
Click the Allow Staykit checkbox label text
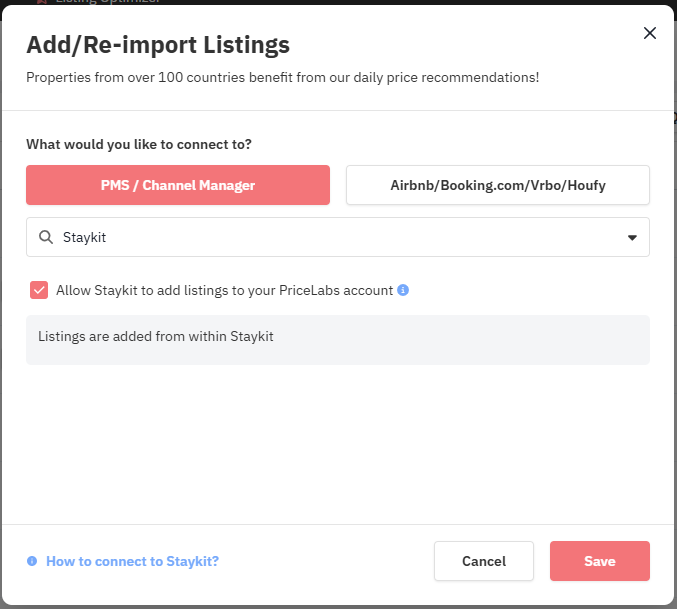click(225, 290)
